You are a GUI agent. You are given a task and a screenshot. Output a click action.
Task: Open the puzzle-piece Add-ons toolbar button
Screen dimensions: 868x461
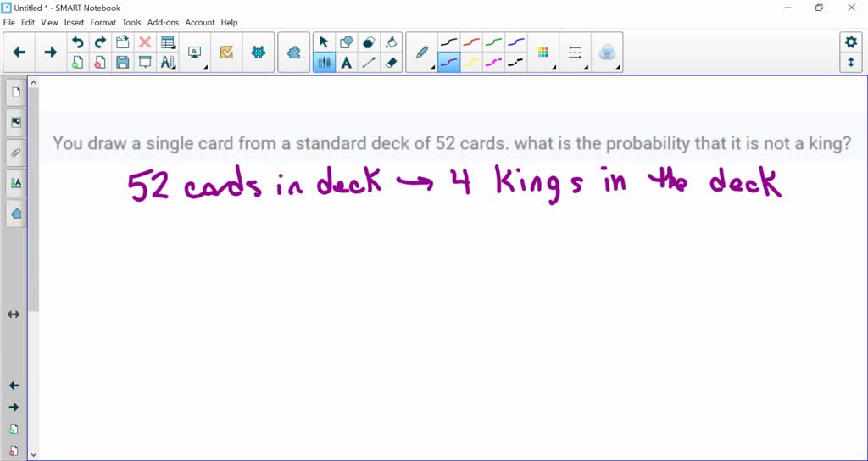tap(293, 53)
